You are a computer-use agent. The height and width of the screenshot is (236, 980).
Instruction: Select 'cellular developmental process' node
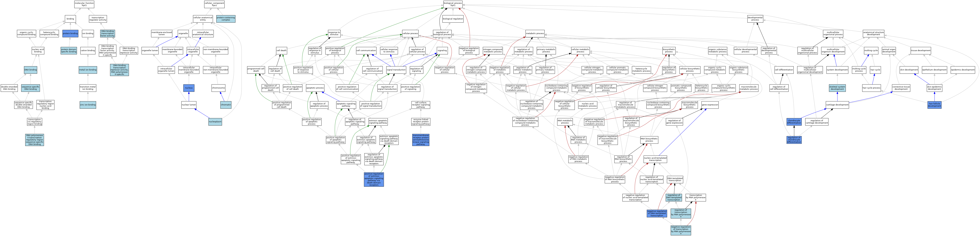coord(746,51)
